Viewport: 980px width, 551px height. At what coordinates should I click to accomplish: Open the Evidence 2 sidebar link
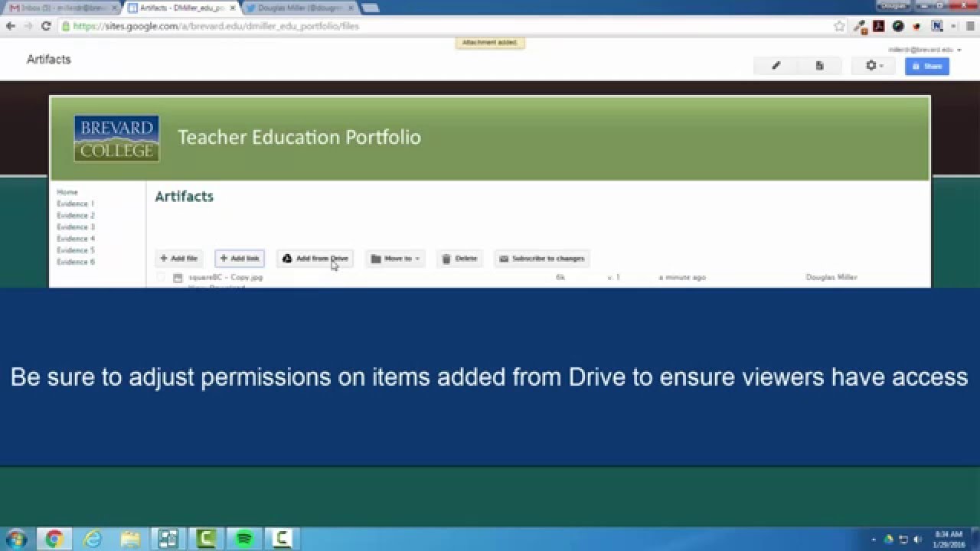pyautogui.click(x=76, y=215)
